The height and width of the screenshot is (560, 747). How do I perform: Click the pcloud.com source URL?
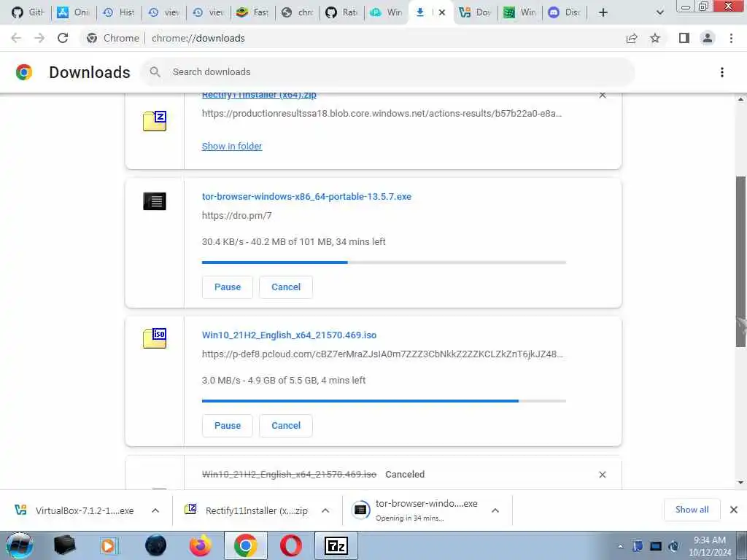pyautogui.click(x=382, y=354)
